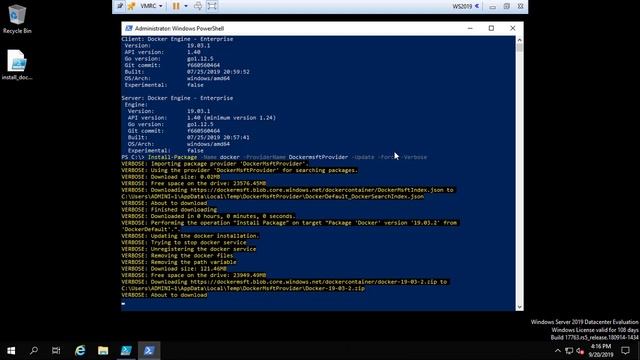Screen dimensions: 640x360
Task: Maximize the PowerShell window
Action: (491, 28)
